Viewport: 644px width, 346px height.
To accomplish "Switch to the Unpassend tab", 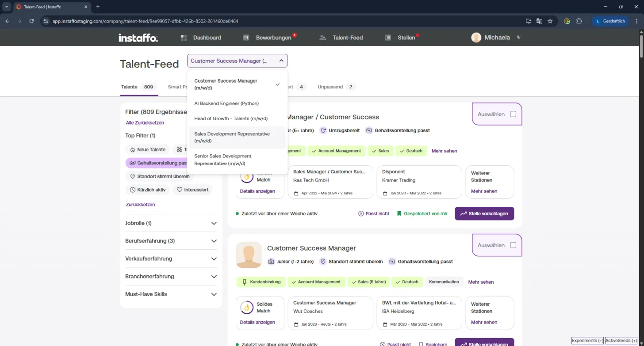I will coord(337,87).
